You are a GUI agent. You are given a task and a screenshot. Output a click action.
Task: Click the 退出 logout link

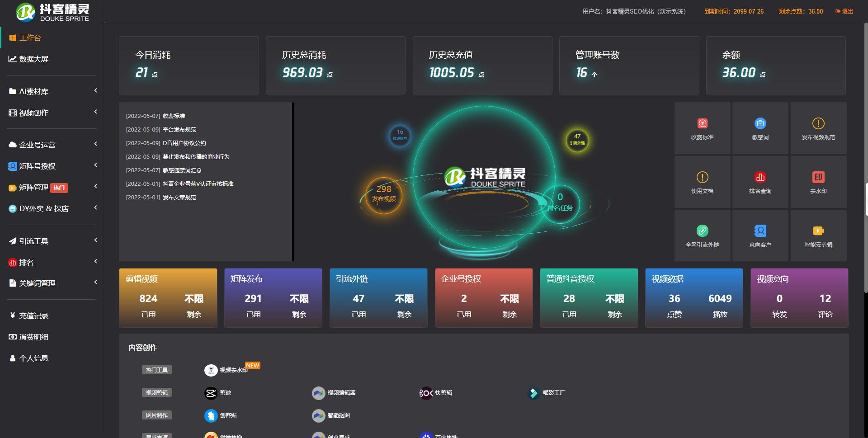pos(844,11)
